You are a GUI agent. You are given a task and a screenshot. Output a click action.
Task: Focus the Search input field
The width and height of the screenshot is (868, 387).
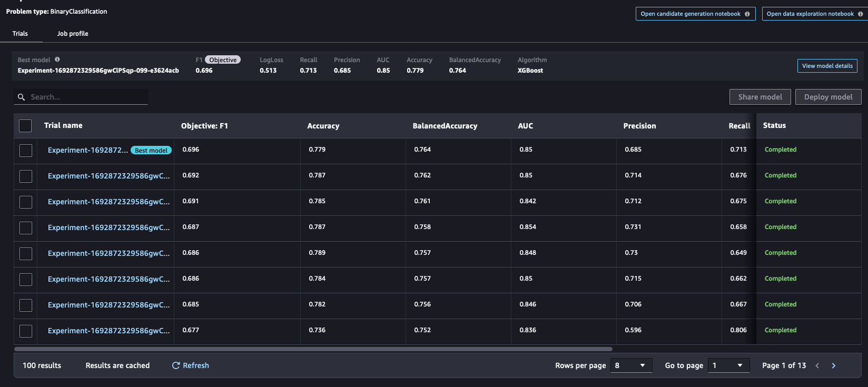(81, 97)
